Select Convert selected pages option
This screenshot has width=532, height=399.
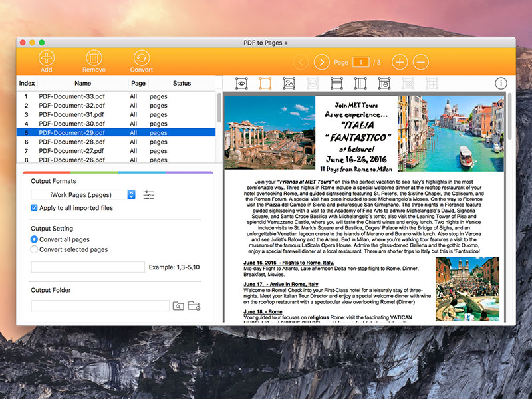pos(34,249)
